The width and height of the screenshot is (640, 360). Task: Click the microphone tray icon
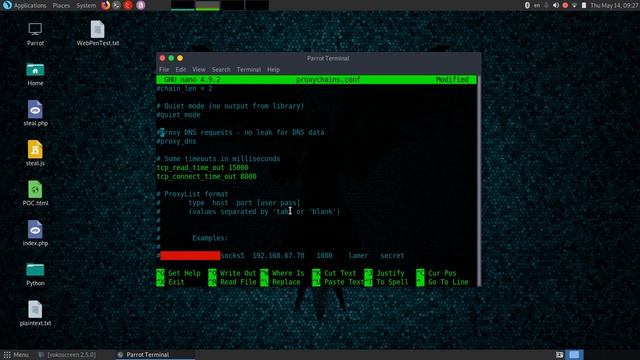point(546,5)
